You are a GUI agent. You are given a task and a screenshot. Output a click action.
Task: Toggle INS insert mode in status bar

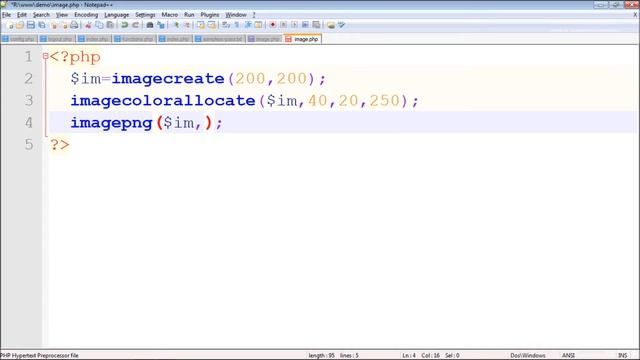click(622, 356)
